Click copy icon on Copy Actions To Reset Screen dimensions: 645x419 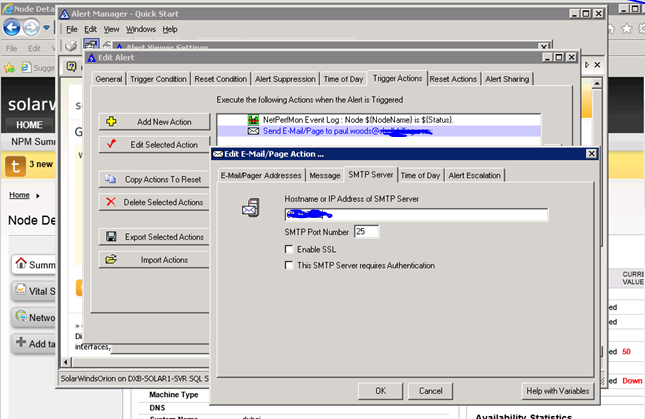pyautogui.click(x=110, y=178)
